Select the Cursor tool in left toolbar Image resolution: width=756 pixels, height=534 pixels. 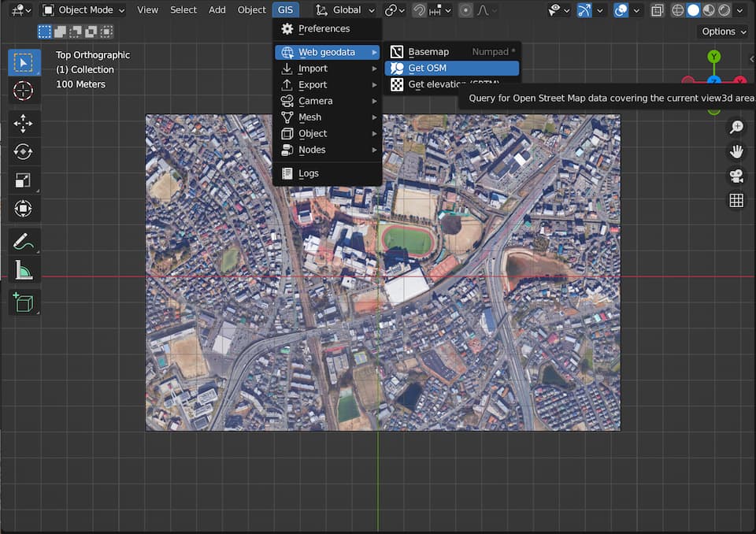tap(24, 91)
